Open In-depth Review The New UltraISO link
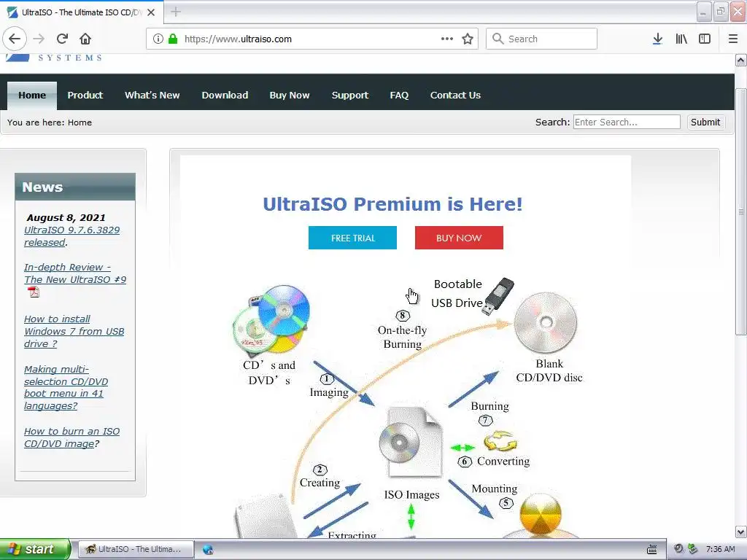The width and height of the screenshot is (747, 560). (75, 273)
